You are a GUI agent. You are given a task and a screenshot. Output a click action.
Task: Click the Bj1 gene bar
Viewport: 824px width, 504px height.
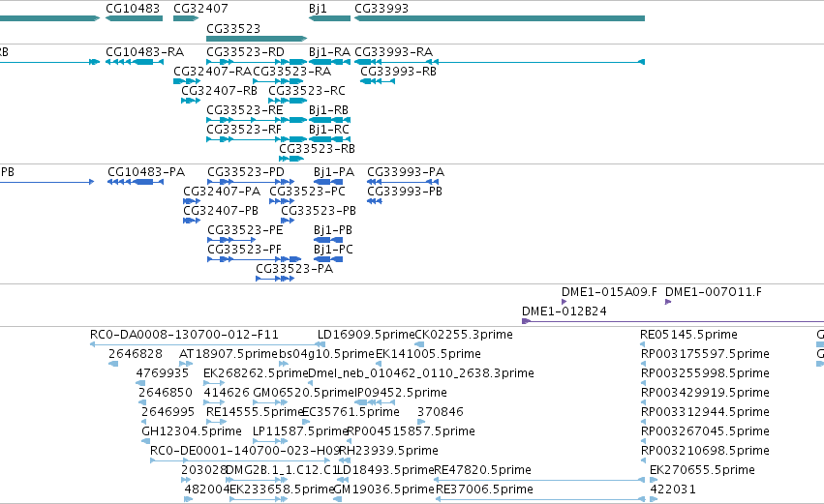coord(329,18)
